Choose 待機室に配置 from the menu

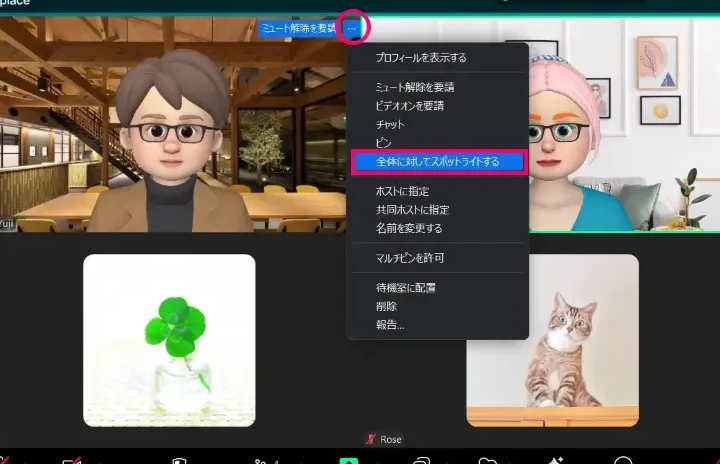tap(405, 288)
